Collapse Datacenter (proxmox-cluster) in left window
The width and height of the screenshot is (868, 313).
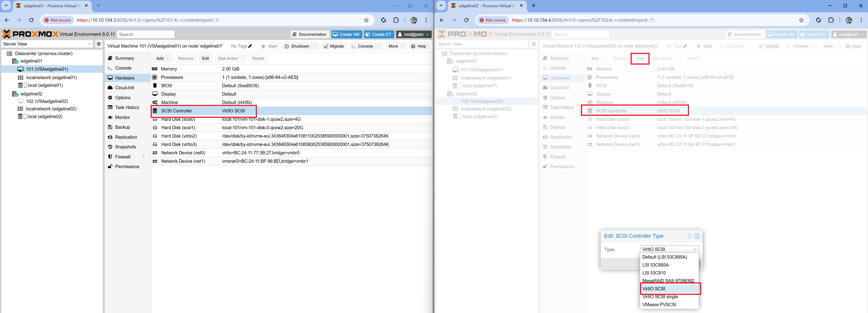[x=4, y=53]
